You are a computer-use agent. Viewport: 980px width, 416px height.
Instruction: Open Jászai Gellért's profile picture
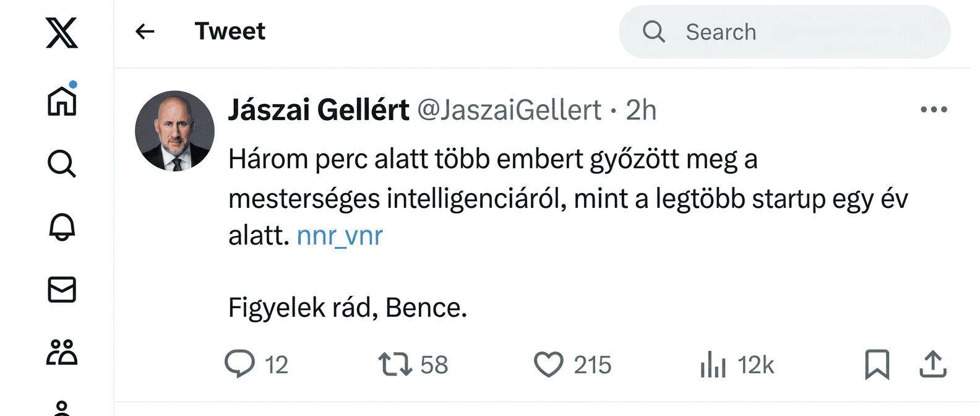tap(174, 131)
